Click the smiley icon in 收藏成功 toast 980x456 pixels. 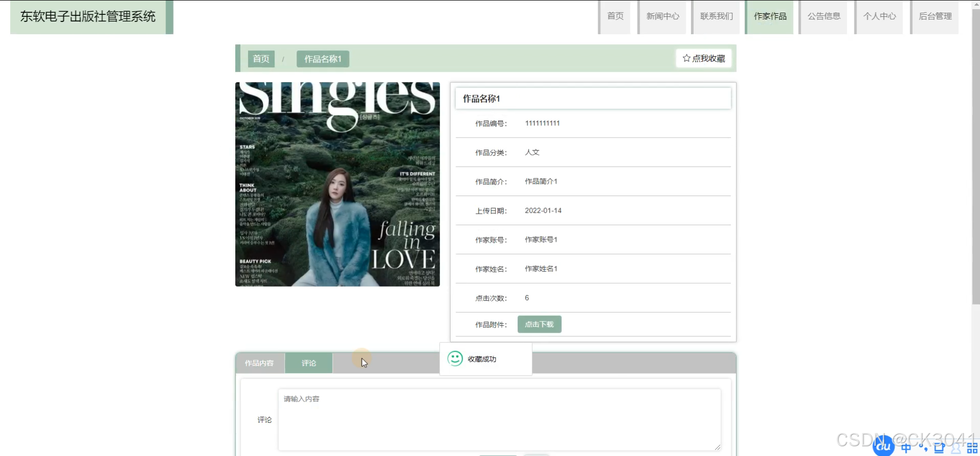(x=455, y=359)
